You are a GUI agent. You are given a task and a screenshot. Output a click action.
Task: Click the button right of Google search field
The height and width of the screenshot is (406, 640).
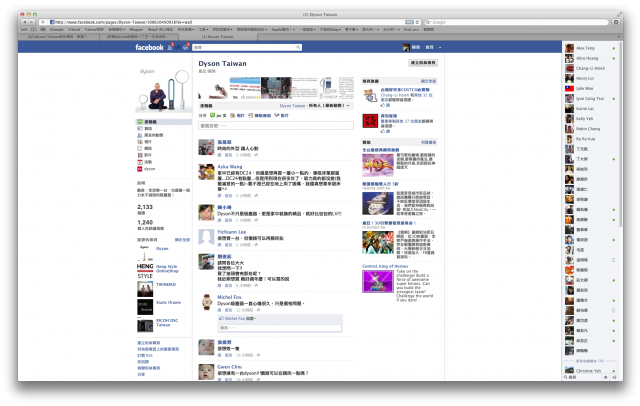pyautogui.click(x=616, y=22)
